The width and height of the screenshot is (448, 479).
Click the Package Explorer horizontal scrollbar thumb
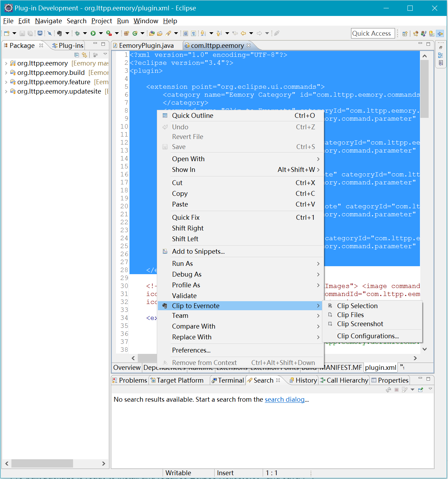[42, 463]
